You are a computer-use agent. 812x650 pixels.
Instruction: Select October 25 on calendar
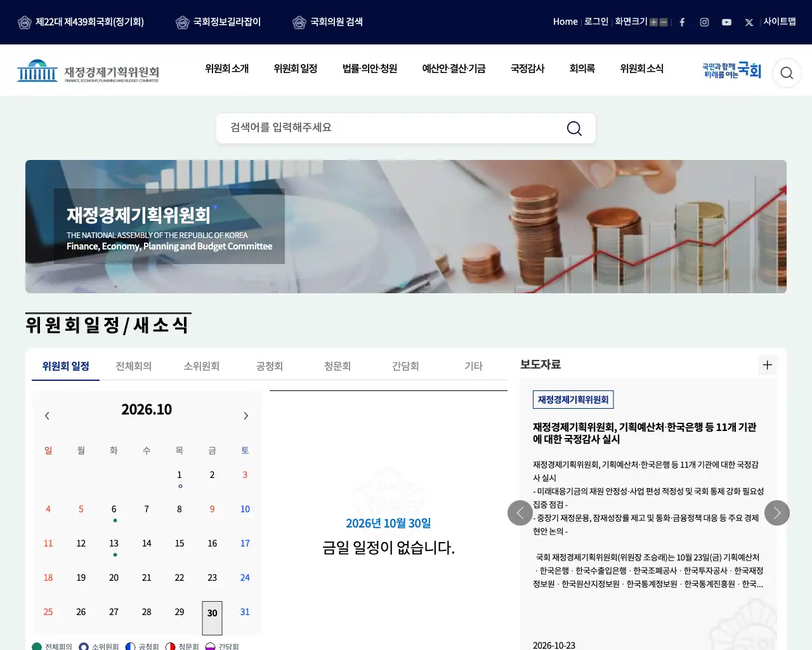click(48, 612)
